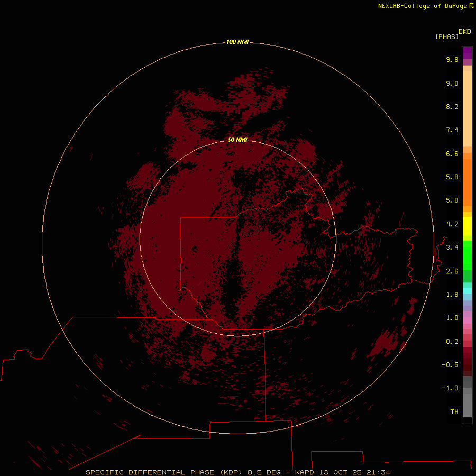
Task: Click the TH label on the color scale
Action: (x=454, y=412)
